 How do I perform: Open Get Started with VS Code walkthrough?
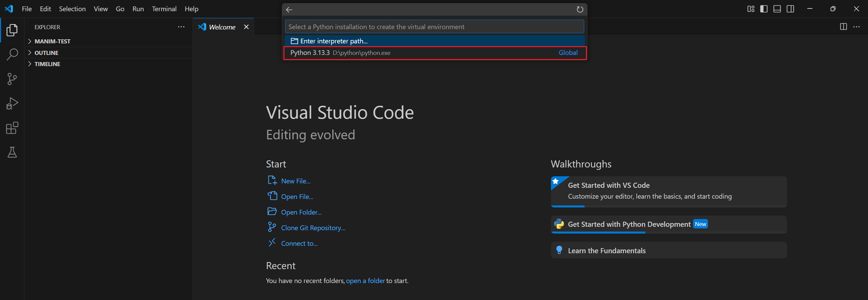[x=669, y=192]
